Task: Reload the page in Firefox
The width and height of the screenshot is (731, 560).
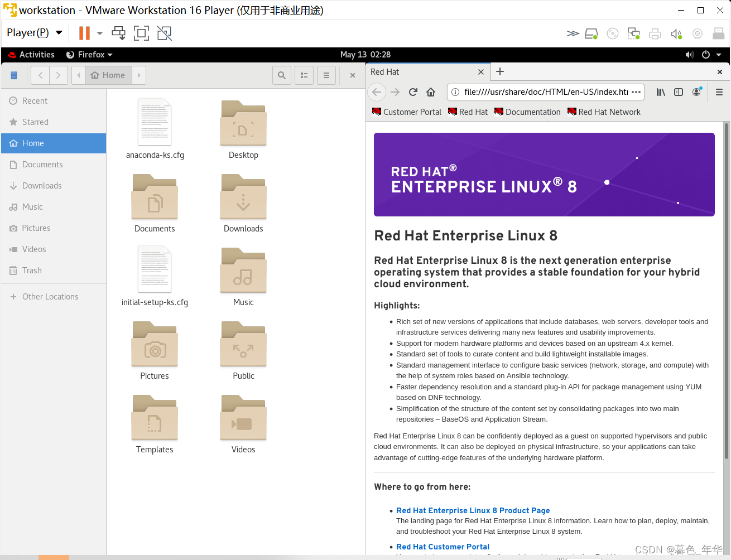Action: point(413,92)
